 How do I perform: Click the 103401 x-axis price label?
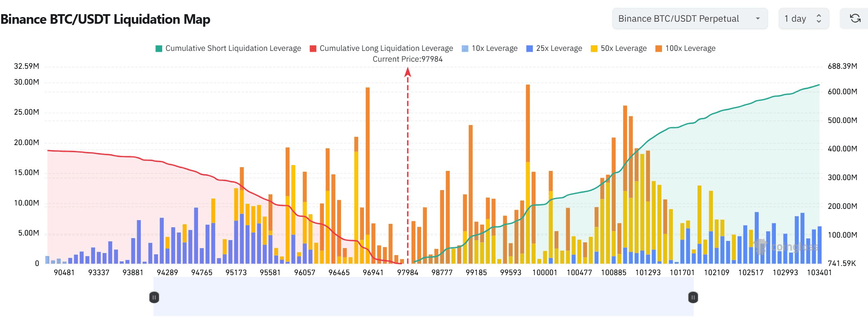pyautogui.click(x=819, y=273)
